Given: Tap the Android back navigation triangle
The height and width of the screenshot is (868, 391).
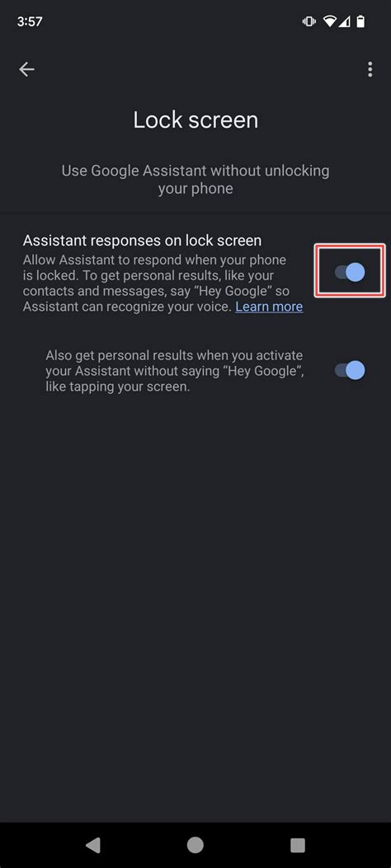Looking at the screenshot, I should coord(93,845).
